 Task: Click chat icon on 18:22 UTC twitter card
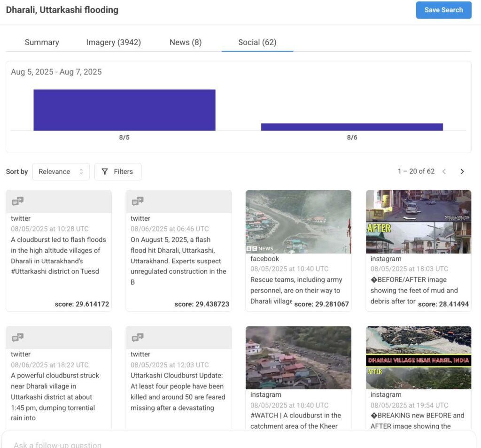pyautogui.click(x=17, y=338)
